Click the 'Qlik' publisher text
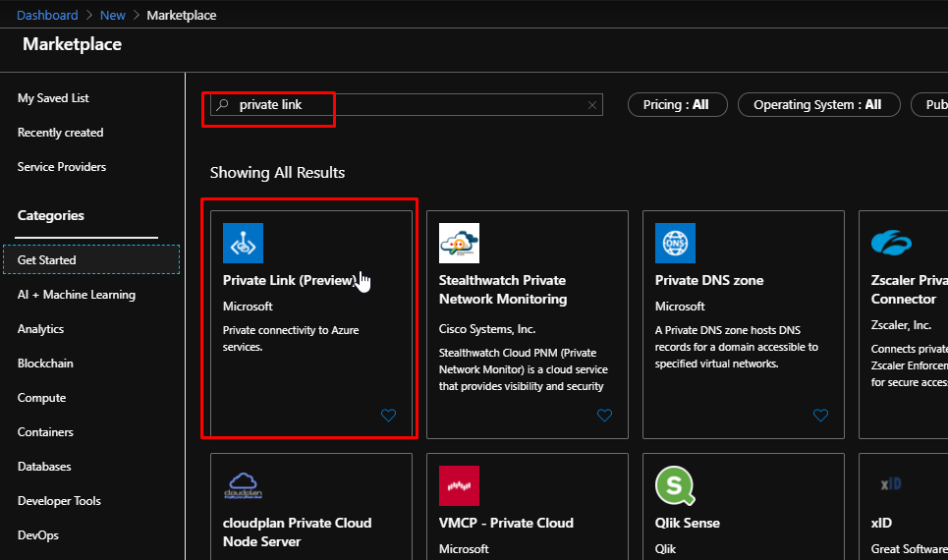948x560 pixels. pyautogui.click(x=665, y=549)
